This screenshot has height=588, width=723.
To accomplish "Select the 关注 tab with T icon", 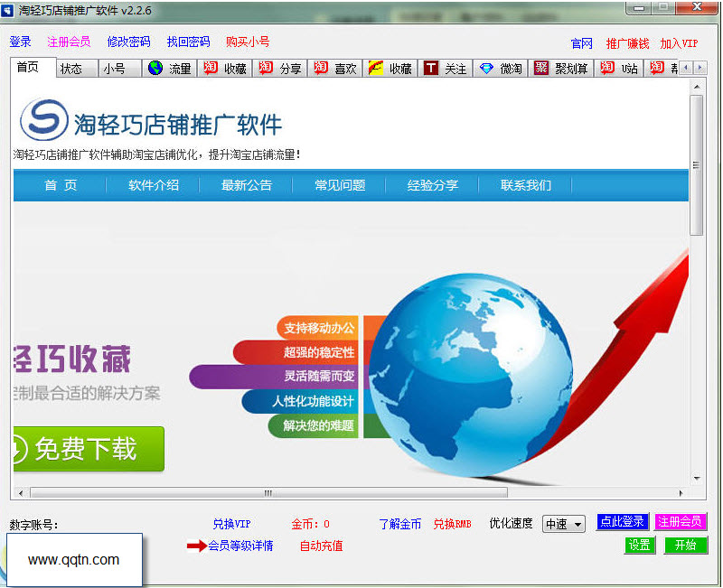I will coord(445,69).
